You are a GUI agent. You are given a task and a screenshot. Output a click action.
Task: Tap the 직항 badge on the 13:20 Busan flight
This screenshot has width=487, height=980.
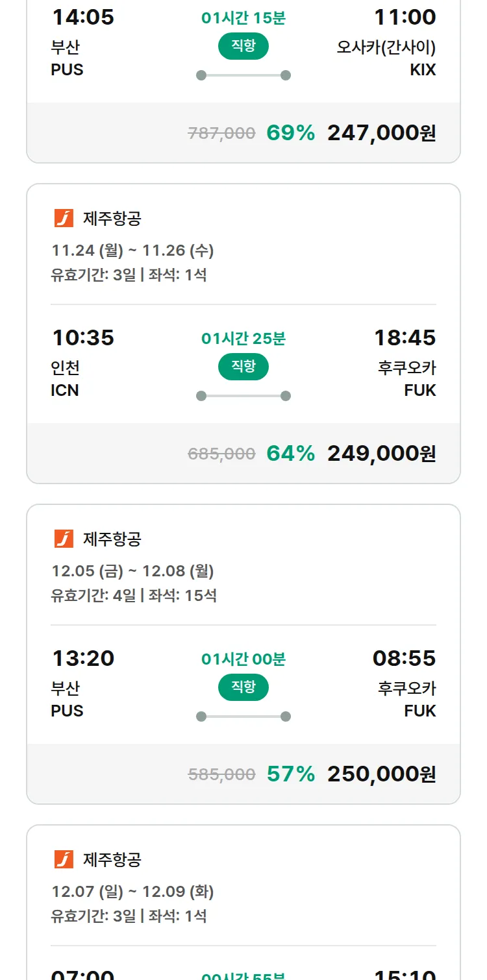point(243,687)
